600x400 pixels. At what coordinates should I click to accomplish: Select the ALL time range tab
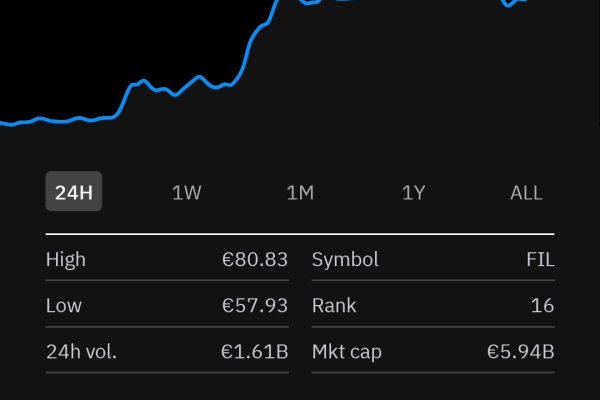tap(526, 193)
